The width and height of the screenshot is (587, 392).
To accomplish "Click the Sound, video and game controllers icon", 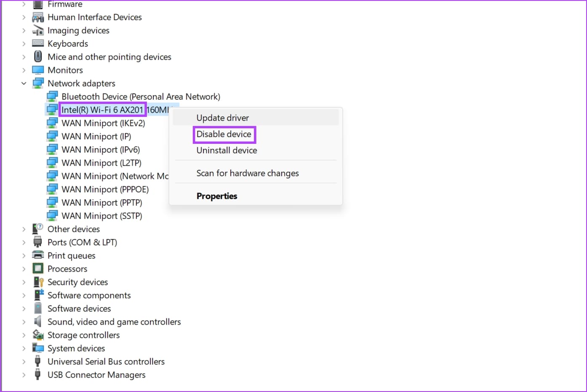I will click(38, 322).
